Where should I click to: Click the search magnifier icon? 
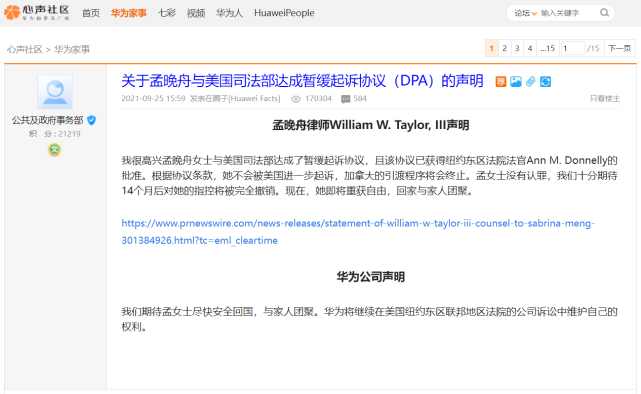point(604,13)
